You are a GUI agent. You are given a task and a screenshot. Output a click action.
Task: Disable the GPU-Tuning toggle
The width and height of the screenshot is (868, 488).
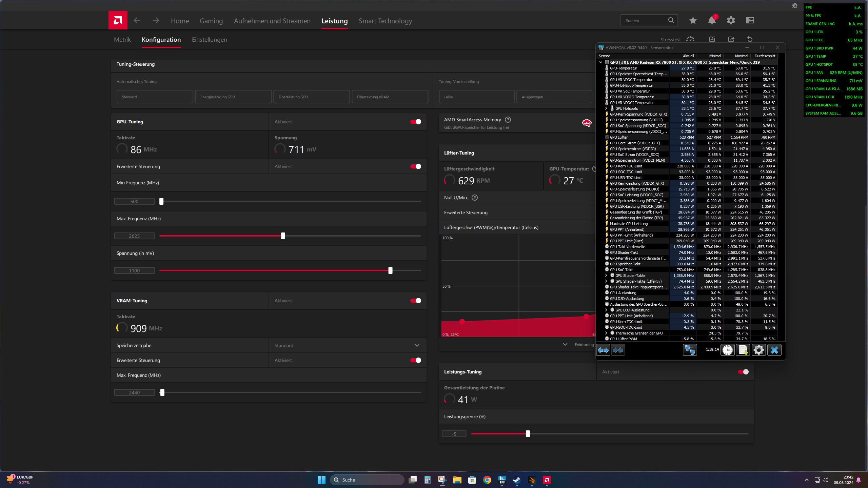(416, 122)
